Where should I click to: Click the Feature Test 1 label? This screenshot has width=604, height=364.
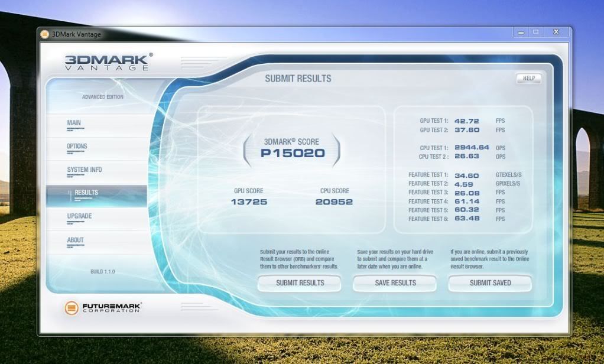pyautogui.click(x=428, y=175)
